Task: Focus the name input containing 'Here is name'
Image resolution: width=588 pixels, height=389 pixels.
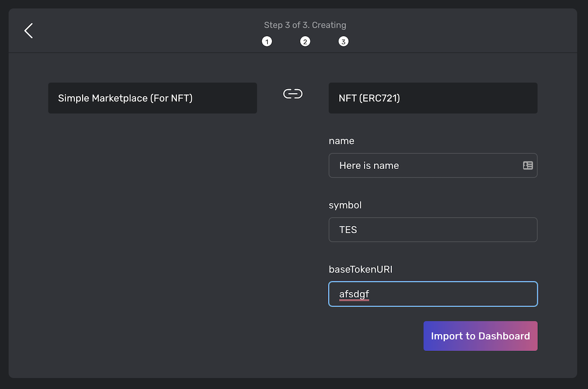Action: tap(425, 165)
